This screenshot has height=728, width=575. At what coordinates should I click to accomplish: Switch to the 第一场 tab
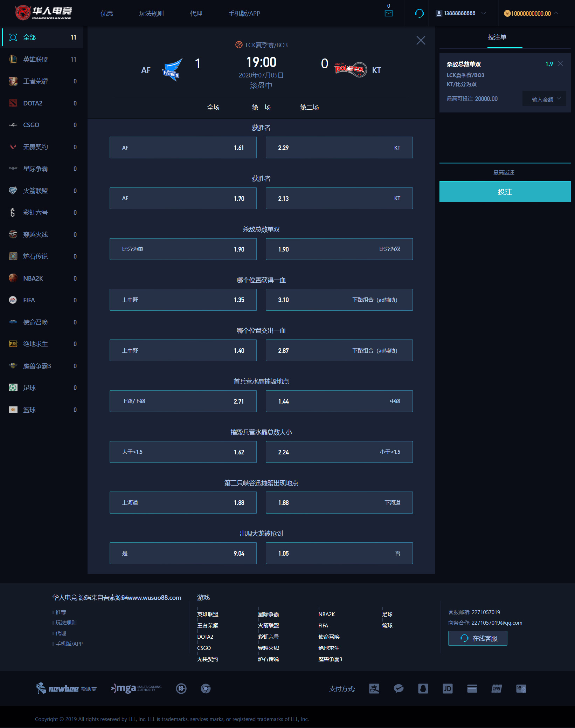[261, 107]
